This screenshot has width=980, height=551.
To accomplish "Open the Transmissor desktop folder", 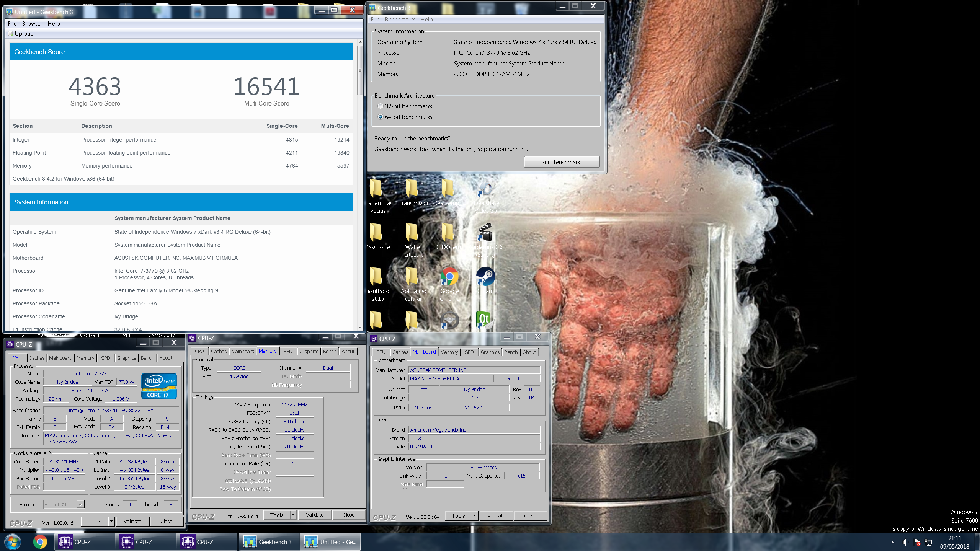I will click(x=413, y=193).
